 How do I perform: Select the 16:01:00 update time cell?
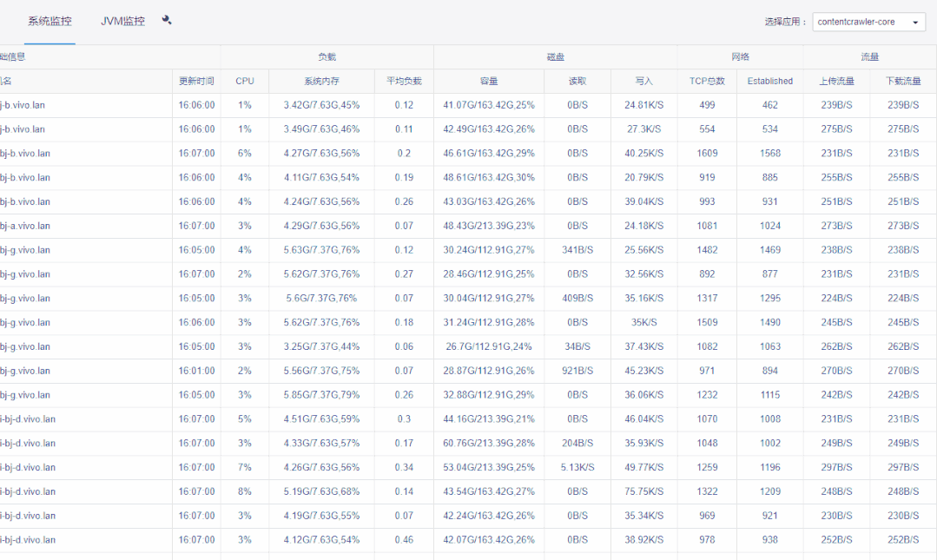pos(196,371)
